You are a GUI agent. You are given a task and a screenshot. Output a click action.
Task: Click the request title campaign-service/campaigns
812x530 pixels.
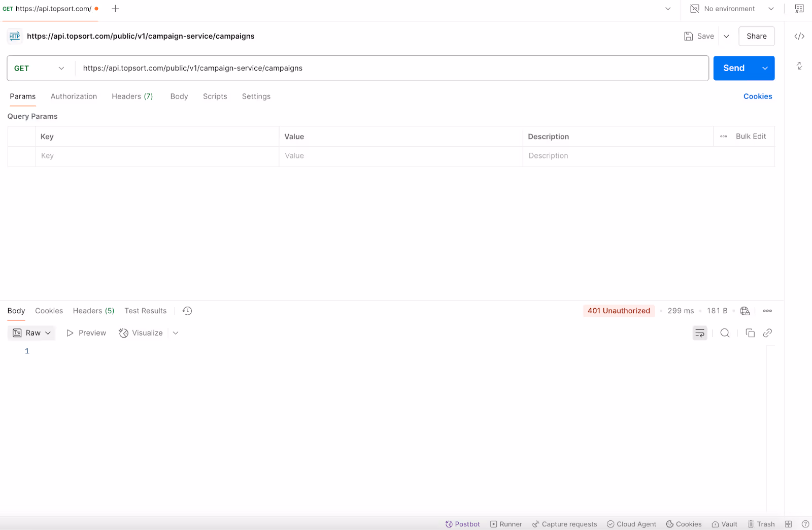[x=141, y=36]
